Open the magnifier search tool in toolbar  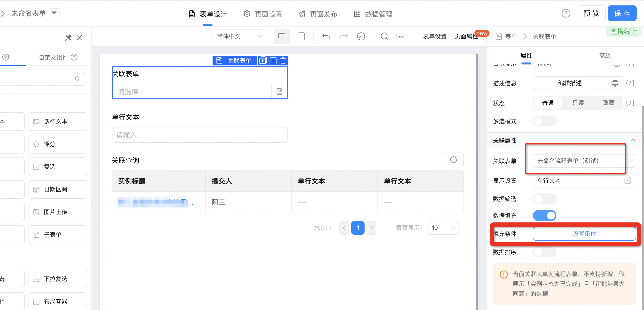tap(384, 36)
